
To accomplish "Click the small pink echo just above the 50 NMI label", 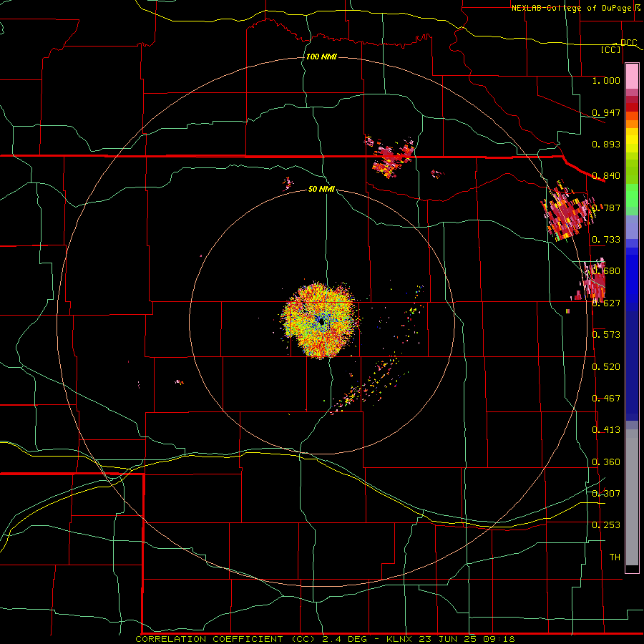I will click(288, 183).
